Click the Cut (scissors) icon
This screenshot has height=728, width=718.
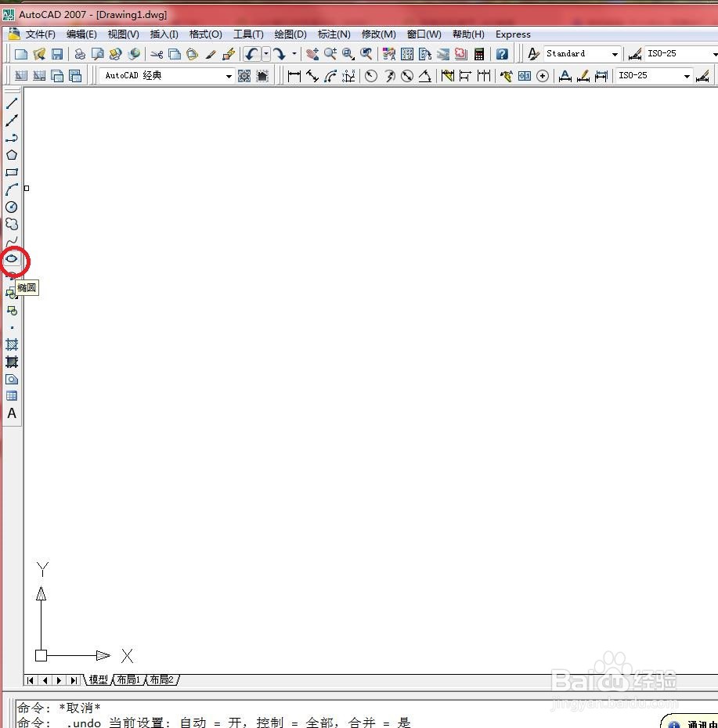pyautogui.click(x=157, y=54)
